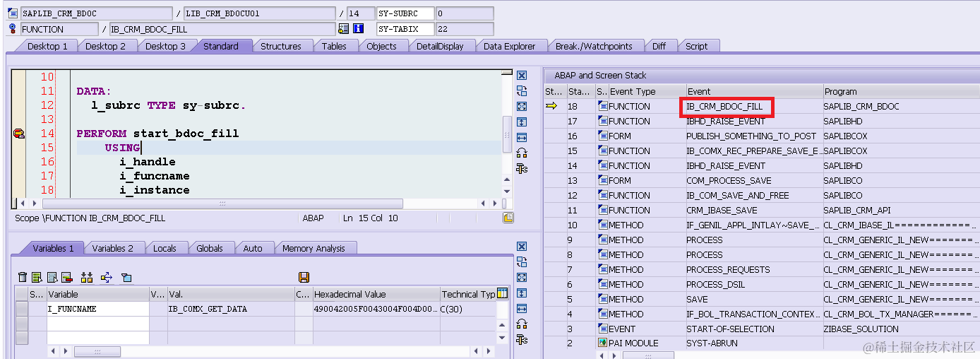Open the Structures tab
This screenshot has height=359, width=980.
tap(281, 46)
